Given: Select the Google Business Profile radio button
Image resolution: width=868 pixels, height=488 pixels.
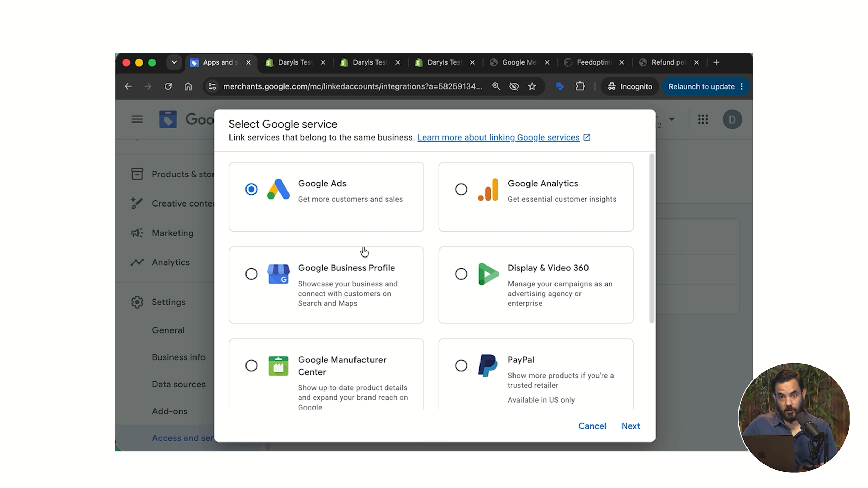Looking at the screenshot, I should [251, 274].
